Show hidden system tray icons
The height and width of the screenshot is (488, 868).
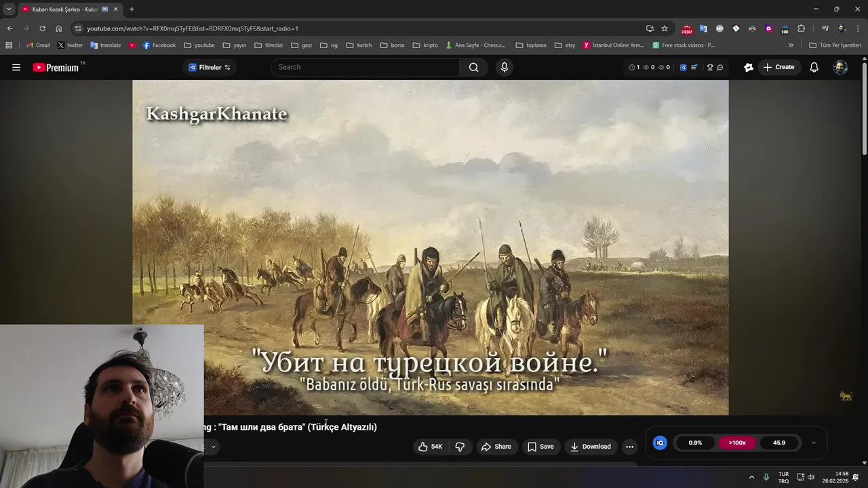pos(751,477)
